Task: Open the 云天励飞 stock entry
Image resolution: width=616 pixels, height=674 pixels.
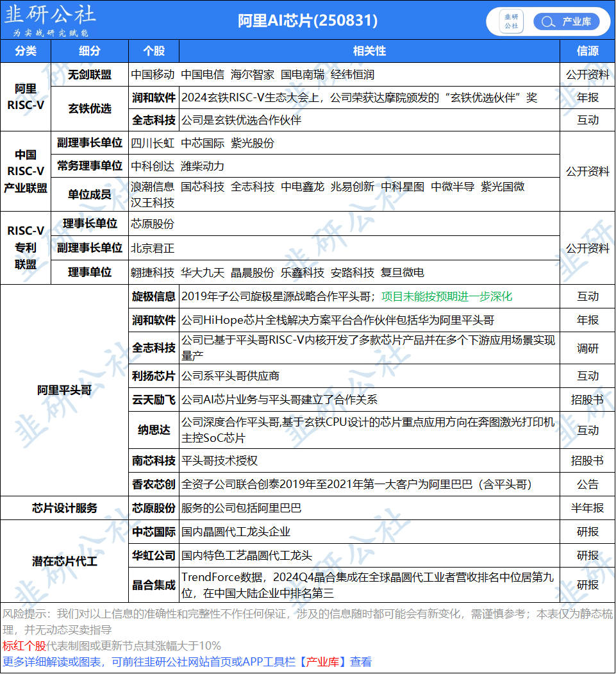Action: [154, 400]
